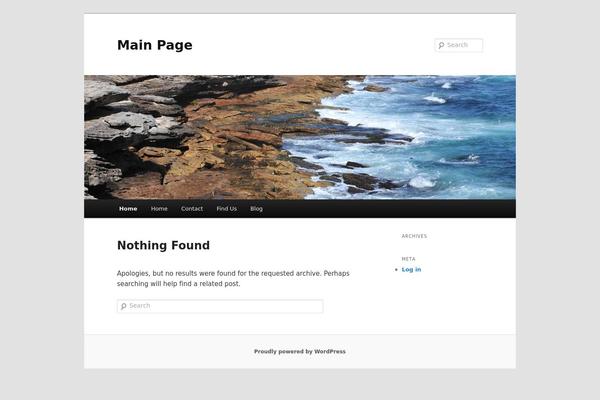The height and width of the screenshot is (400, 600).
Task: Open the Contact menu item
Action: (x=192, y=209)
